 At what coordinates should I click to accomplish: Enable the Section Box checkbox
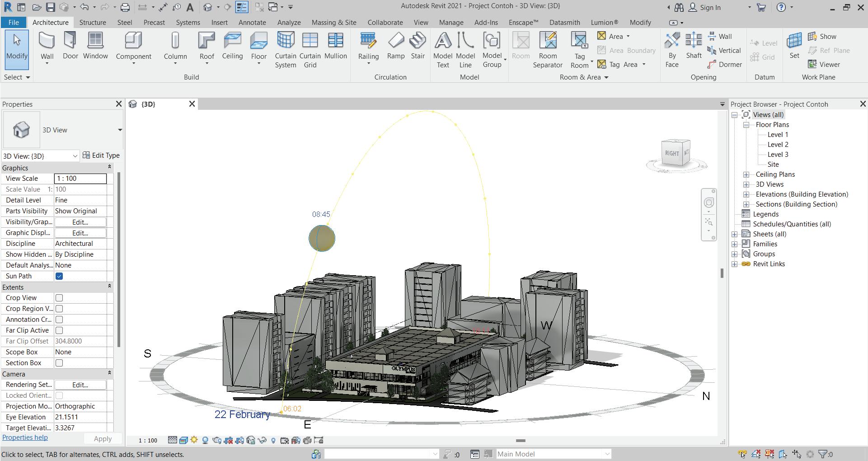[59, 363]
